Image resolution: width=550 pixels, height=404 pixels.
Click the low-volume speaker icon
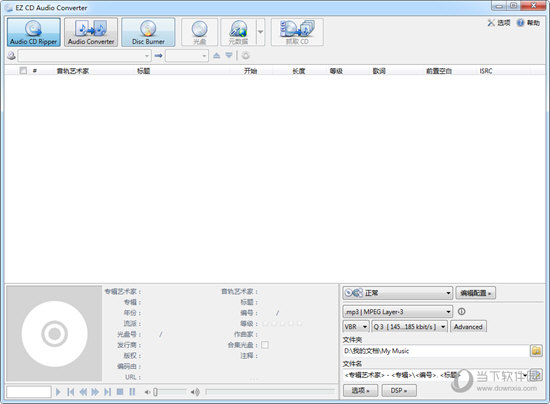tap(147, 392)
